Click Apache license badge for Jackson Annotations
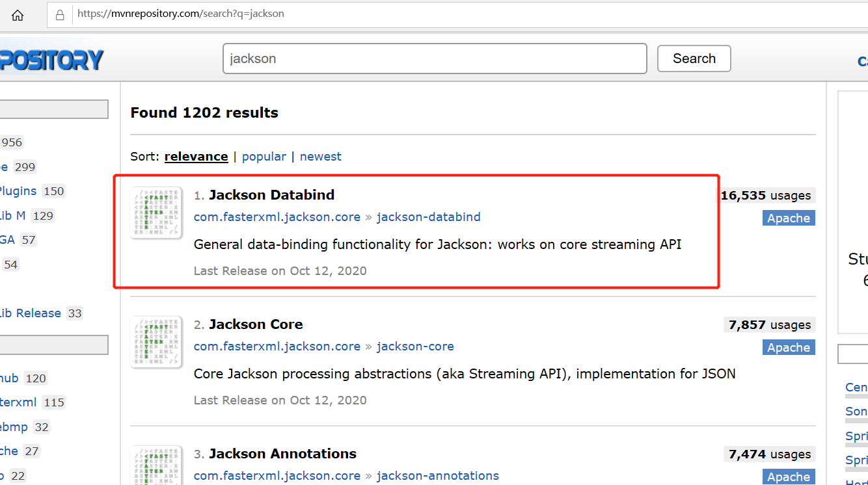 coord(789,477)
